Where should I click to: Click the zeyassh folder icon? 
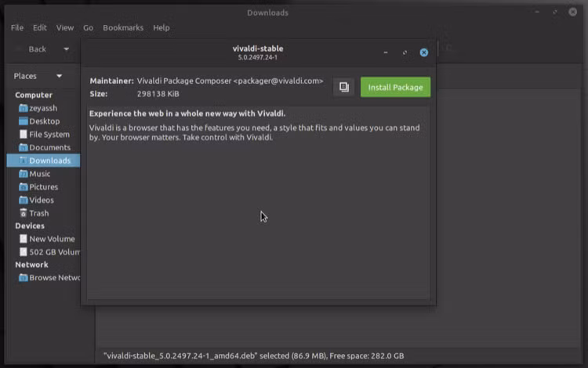(x=24, y=108)
